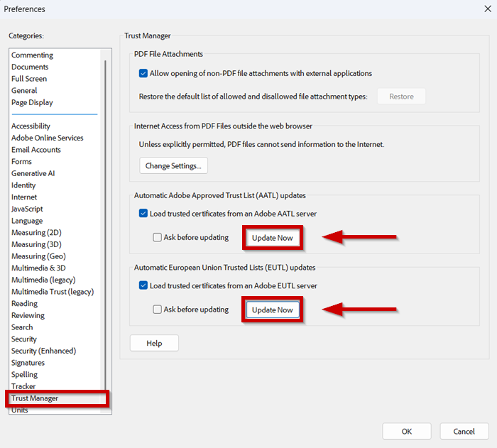Screen dimensions: 497x448
Task: Toggle Load trusted certificates from AATL server
Action: [x=143, y=213]
